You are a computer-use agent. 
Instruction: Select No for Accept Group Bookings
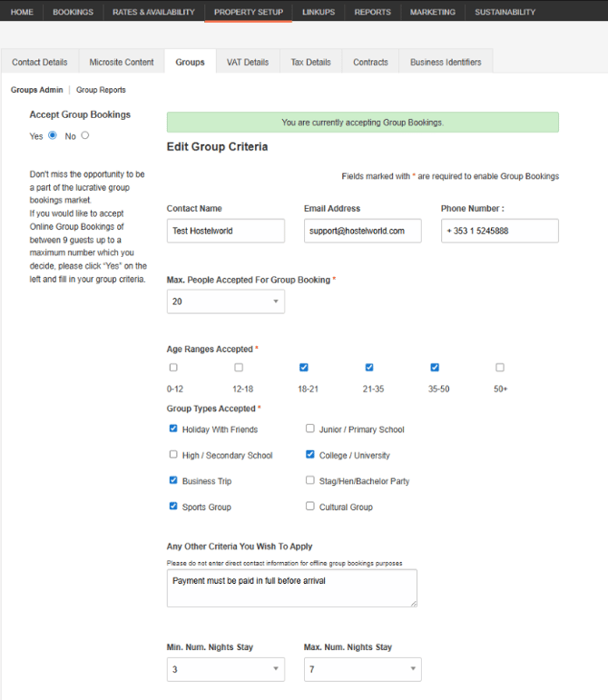85,135
